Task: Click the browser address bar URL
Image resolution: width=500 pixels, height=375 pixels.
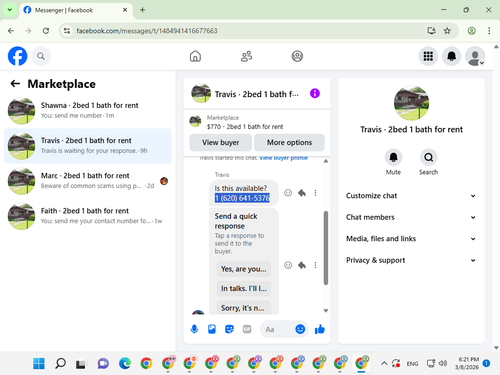Action: point(147,31)
